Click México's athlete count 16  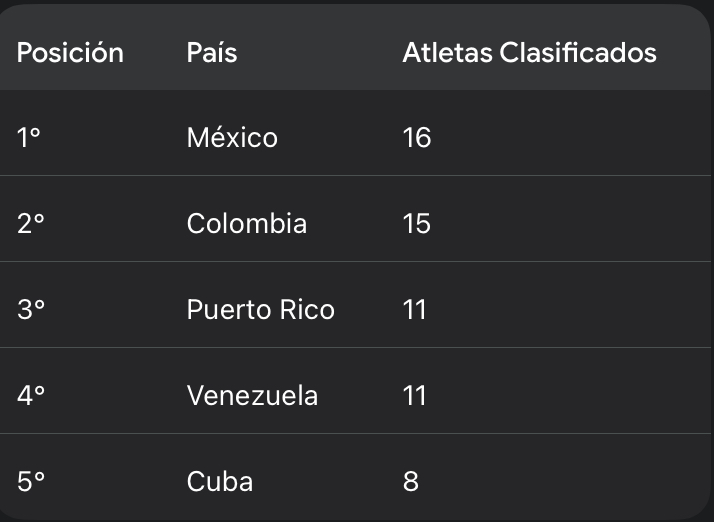416,137
